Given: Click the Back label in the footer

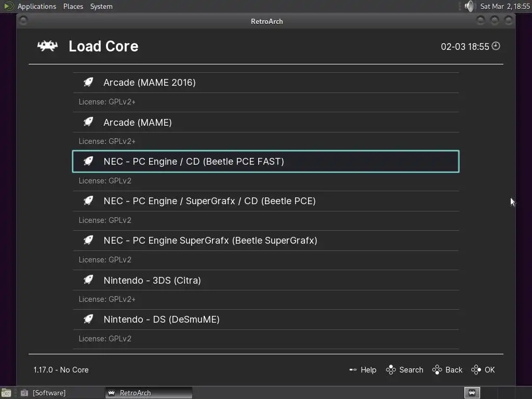Looking at the screenshot, I should coord(454,370).
